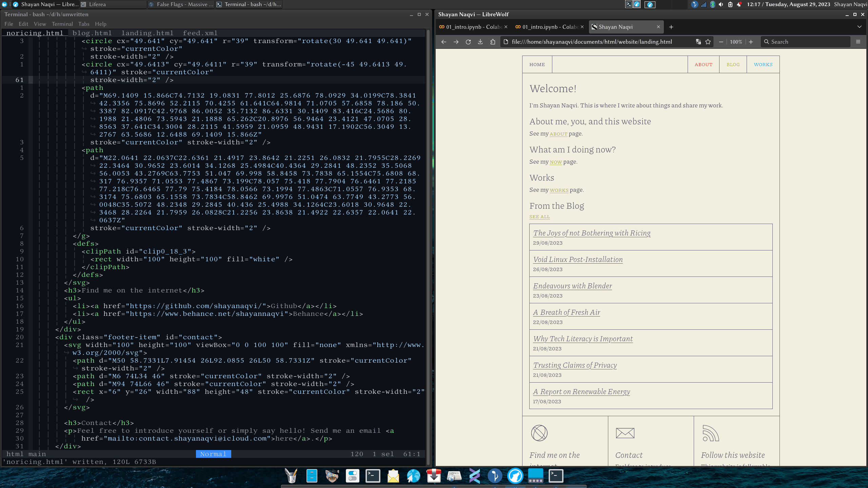
Task: Switch to feed.xml buffer in editor
Action: [200, 33]
